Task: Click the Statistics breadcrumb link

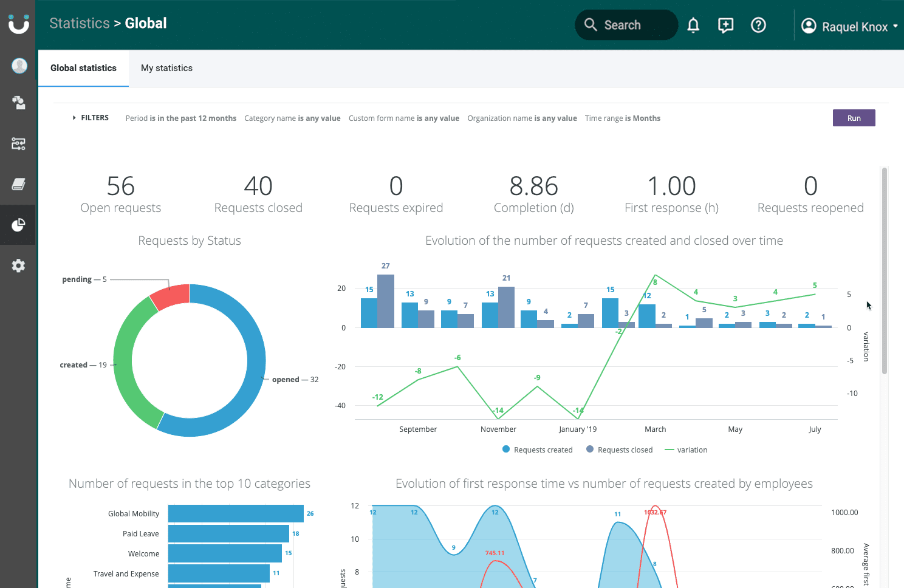Action: [80, 23]
